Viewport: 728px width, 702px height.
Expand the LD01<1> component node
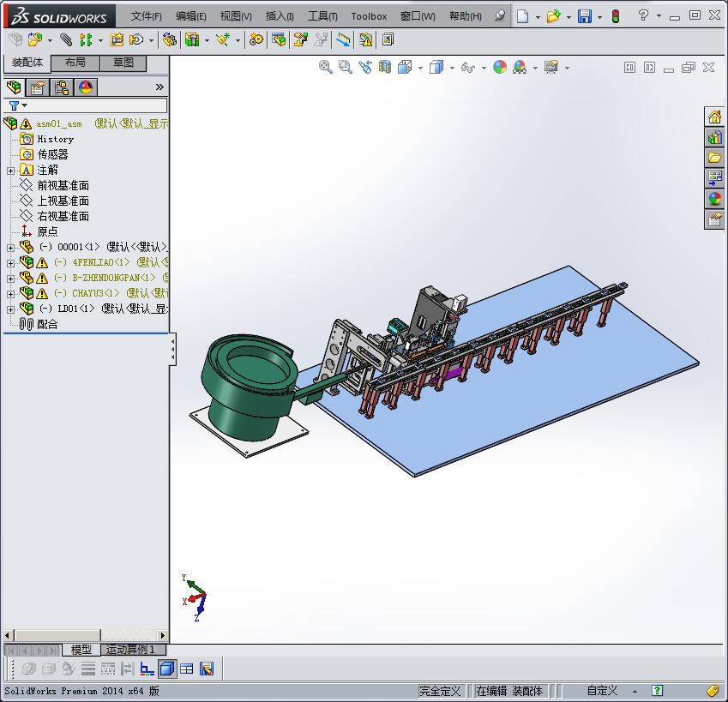tap(10, 309)
